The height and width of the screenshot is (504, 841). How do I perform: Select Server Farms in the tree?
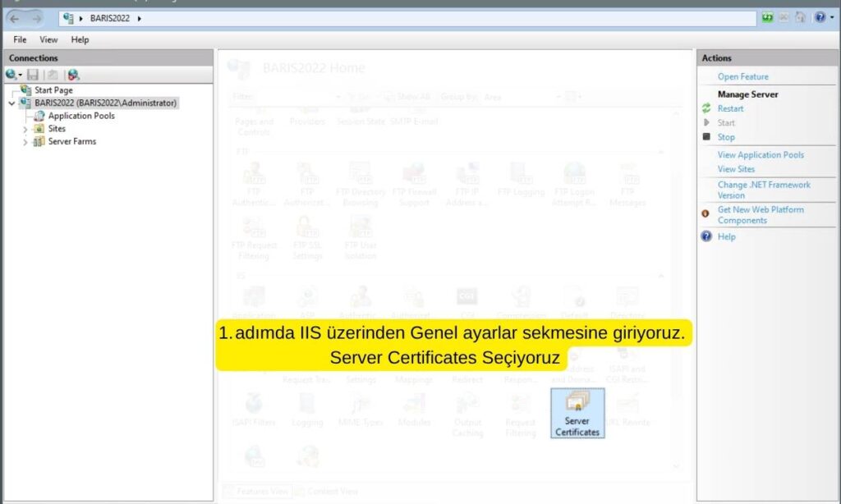(72, 141)
